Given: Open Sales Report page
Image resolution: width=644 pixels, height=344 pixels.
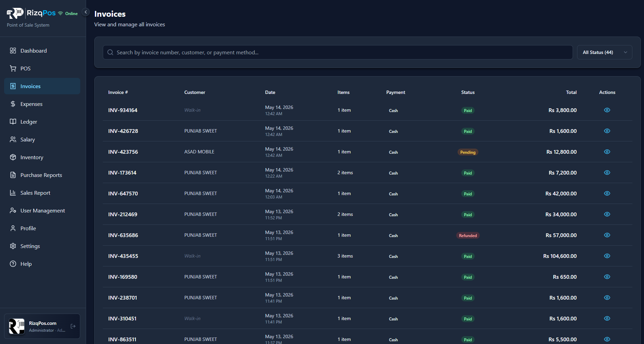Looking at the screenshot, I should [42, 193].
